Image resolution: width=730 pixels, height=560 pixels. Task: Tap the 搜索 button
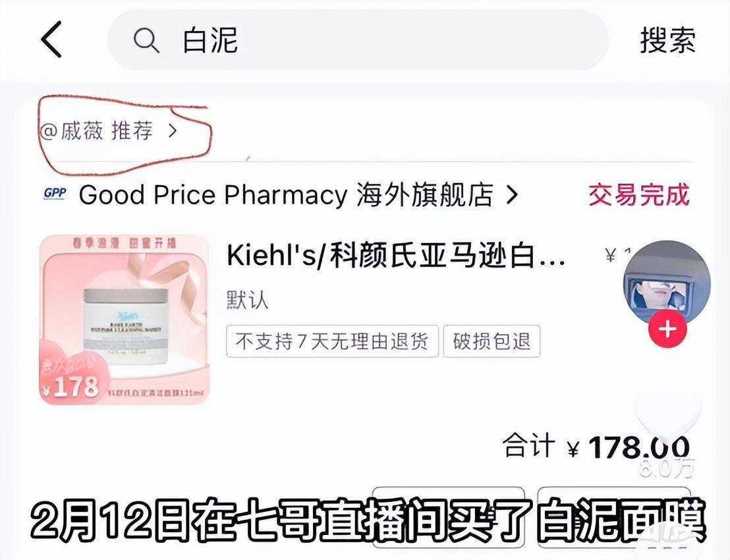pos(667,40)
